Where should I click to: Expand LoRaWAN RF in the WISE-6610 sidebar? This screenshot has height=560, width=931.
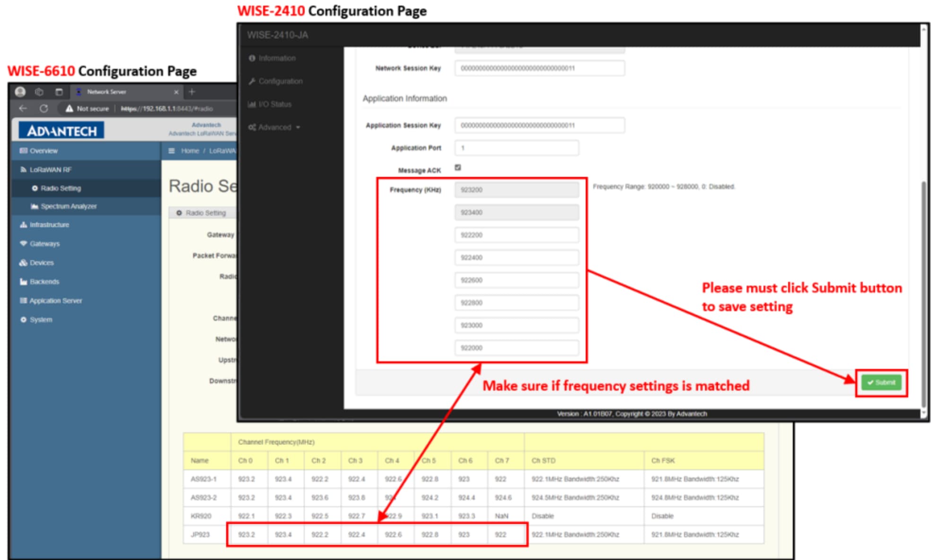tap(51, 169)
